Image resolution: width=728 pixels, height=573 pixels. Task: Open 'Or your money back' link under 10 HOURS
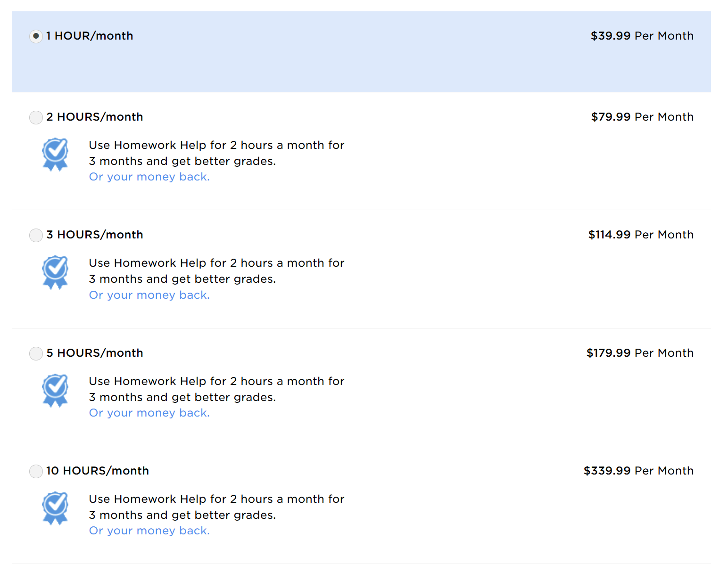(x=149, y=531)
